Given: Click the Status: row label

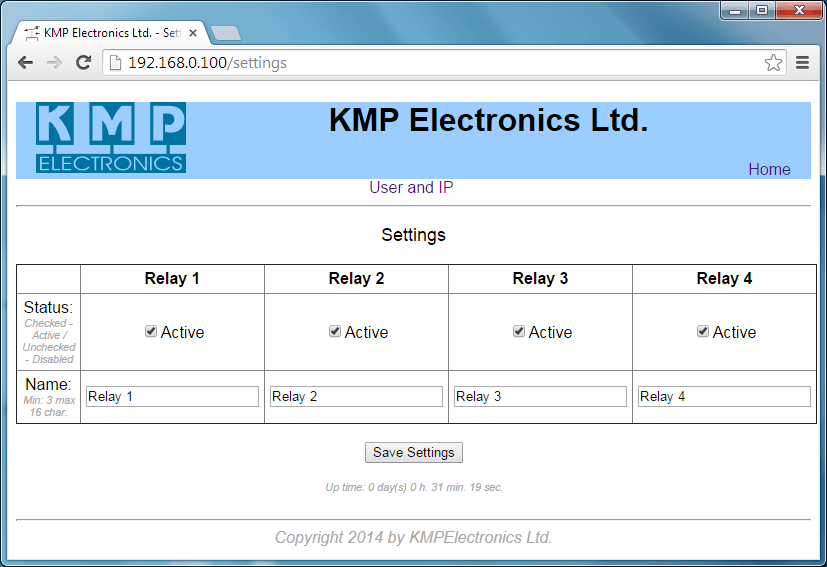Looking at the screenshot, I should point(49,307).
